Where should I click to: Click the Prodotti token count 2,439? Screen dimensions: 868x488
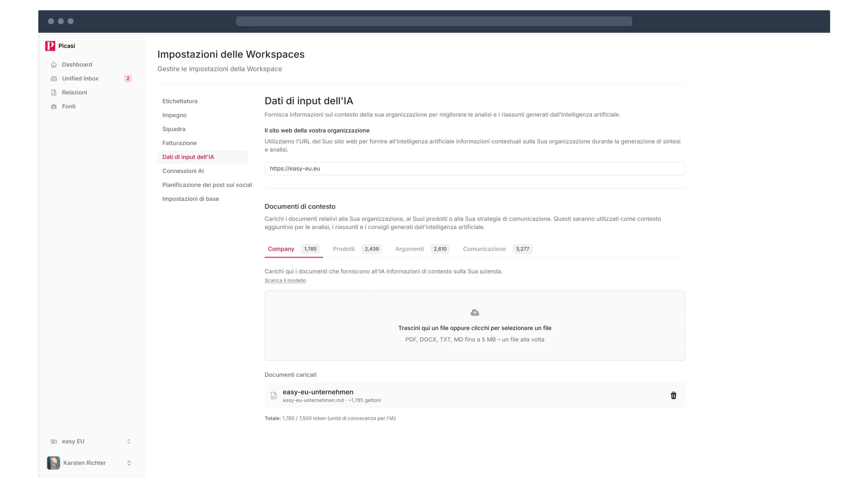tap(372, 249)
